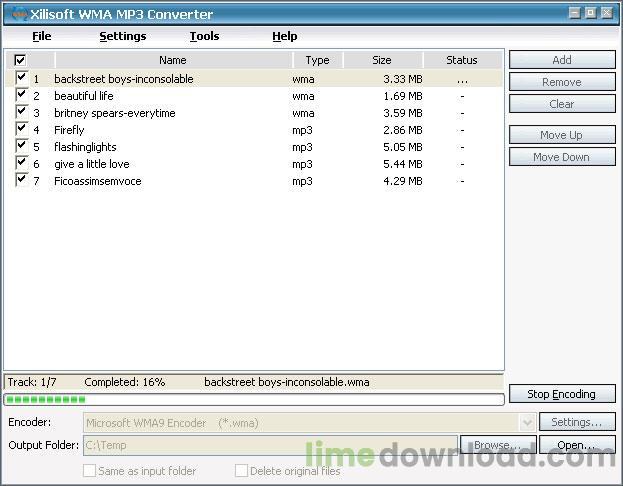Select the britney spears-everytime track name

click(114, 113)
